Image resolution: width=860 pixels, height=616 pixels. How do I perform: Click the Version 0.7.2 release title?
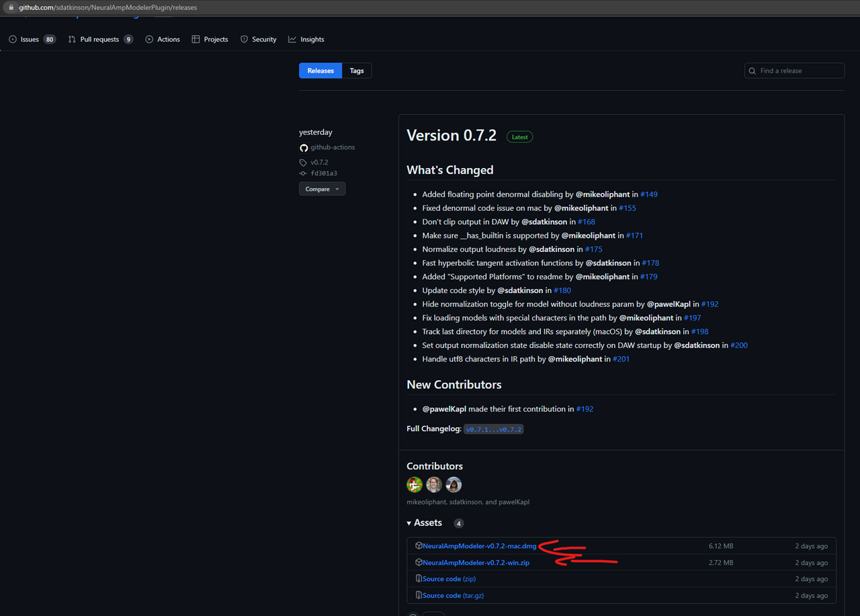click(x=451, y=135)
